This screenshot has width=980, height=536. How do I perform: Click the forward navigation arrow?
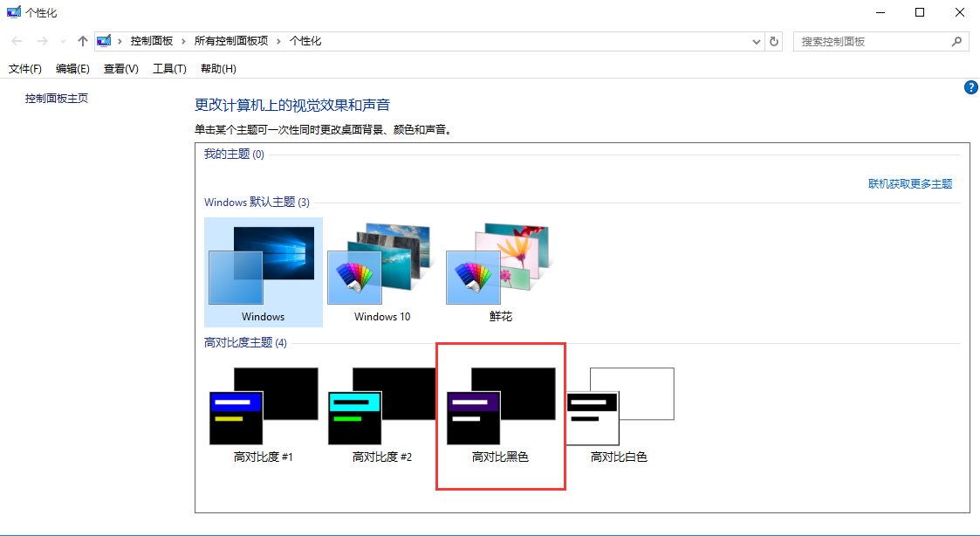pyautogui.click(x=42, y=41)
